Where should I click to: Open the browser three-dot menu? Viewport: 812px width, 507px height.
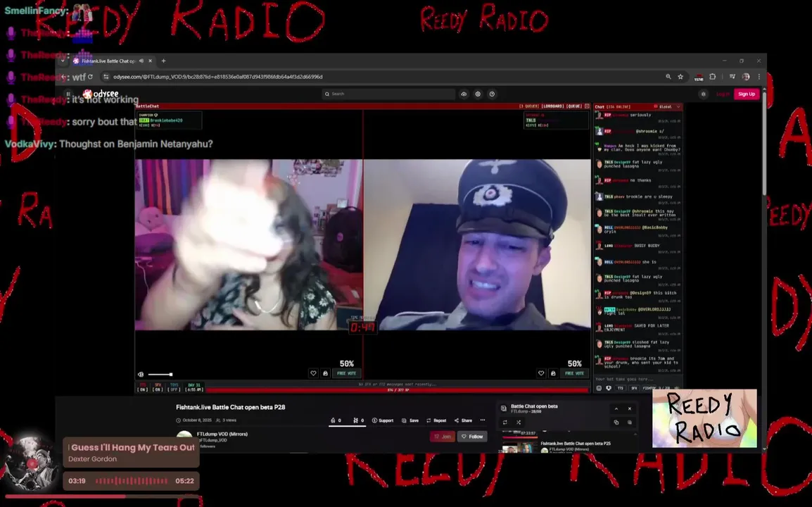759,77
